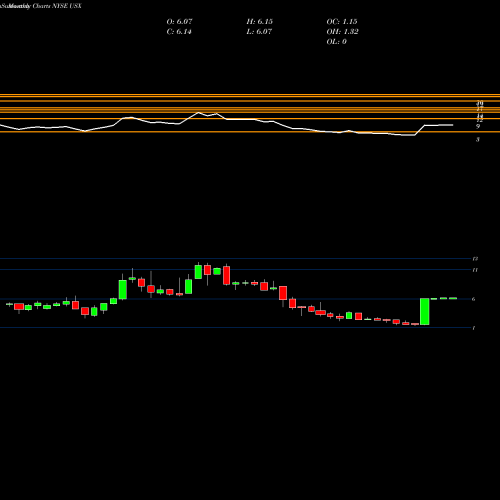500x500 pixels.
Task: Click the price axis label 11
Action: pos(475,270)
